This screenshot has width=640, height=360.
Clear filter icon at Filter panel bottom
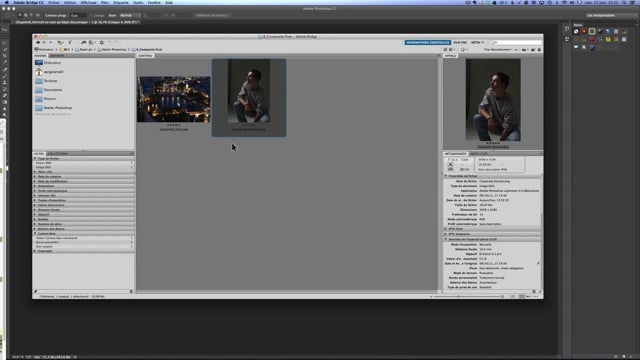(x=131, y=291)
